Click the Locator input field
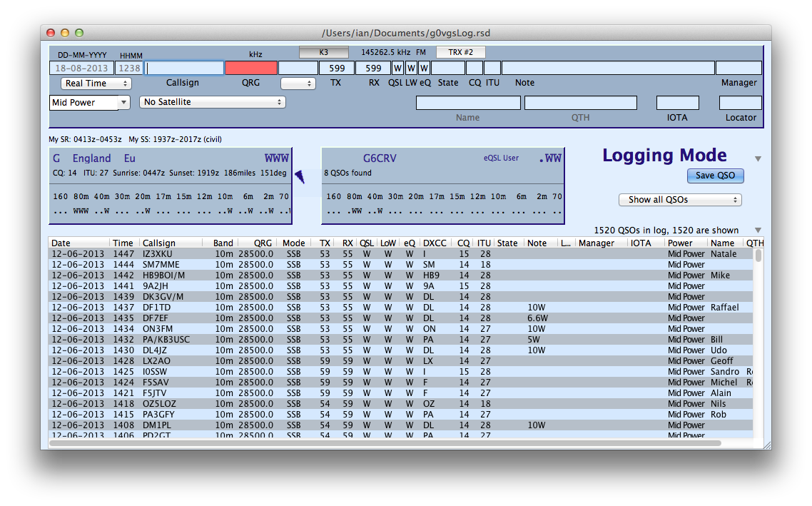This screenshot has width=812, height=506. (741, 103)
